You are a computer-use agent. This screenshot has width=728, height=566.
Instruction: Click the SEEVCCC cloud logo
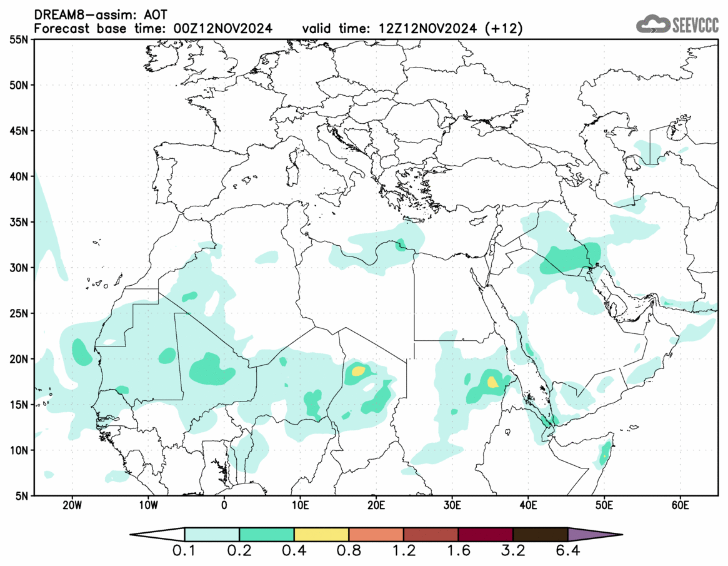tap(677, 24)
